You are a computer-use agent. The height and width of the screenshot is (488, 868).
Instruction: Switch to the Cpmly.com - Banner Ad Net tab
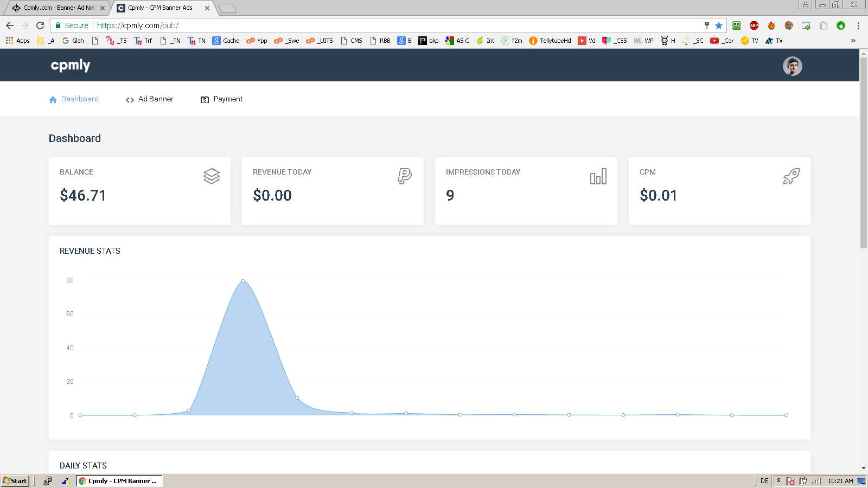(57, 8)
